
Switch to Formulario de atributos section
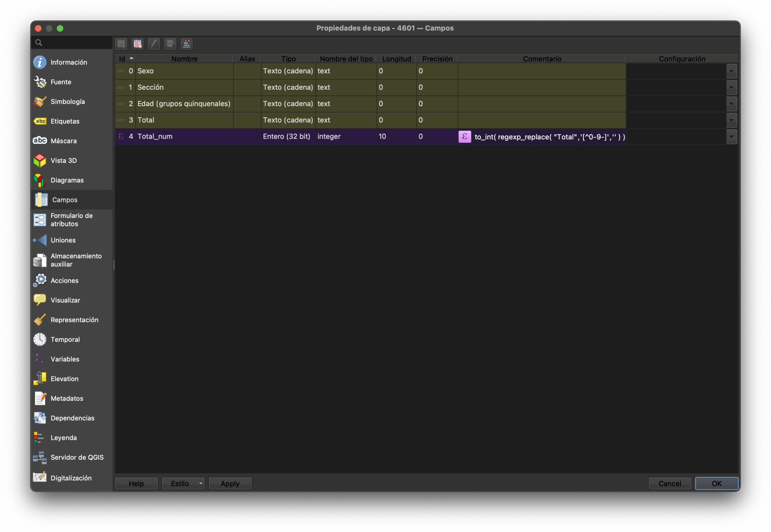tap(72, 220)
